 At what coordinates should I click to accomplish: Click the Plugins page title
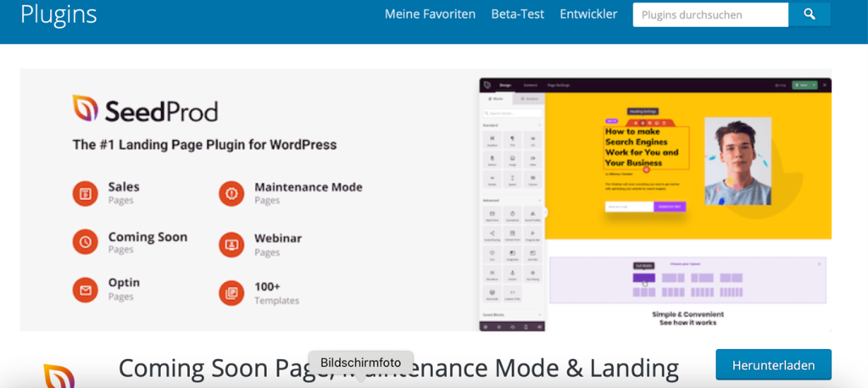58,14
